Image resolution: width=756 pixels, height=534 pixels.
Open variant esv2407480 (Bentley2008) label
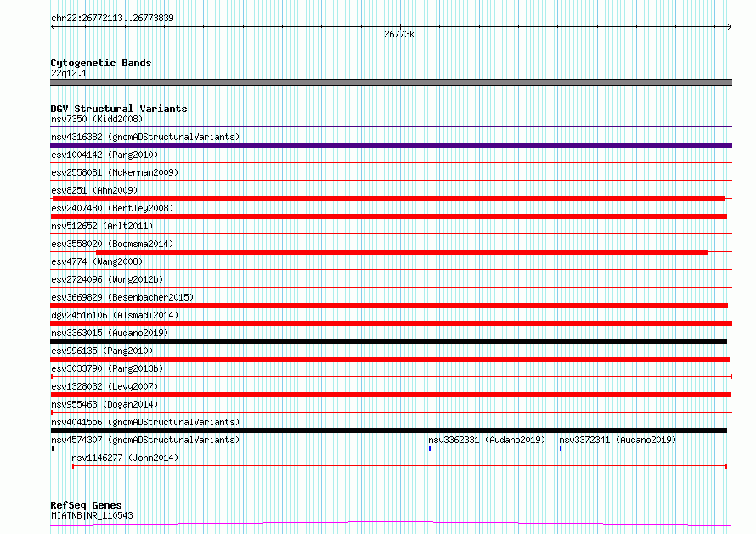[112, 208]
